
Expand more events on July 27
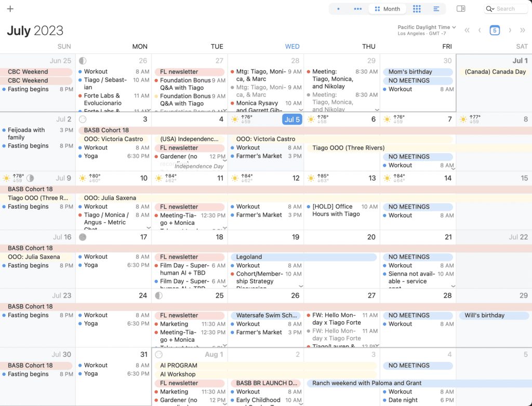point(377,345)
